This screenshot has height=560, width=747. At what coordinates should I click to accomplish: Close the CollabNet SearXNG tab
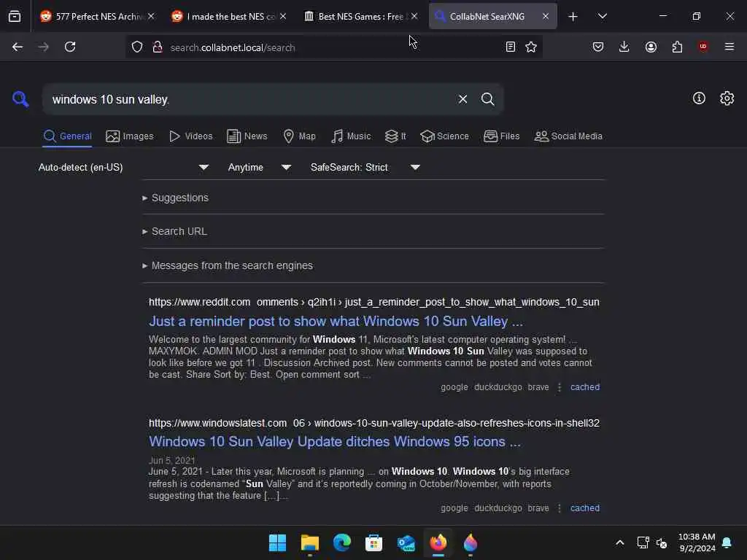coord(546,16)
